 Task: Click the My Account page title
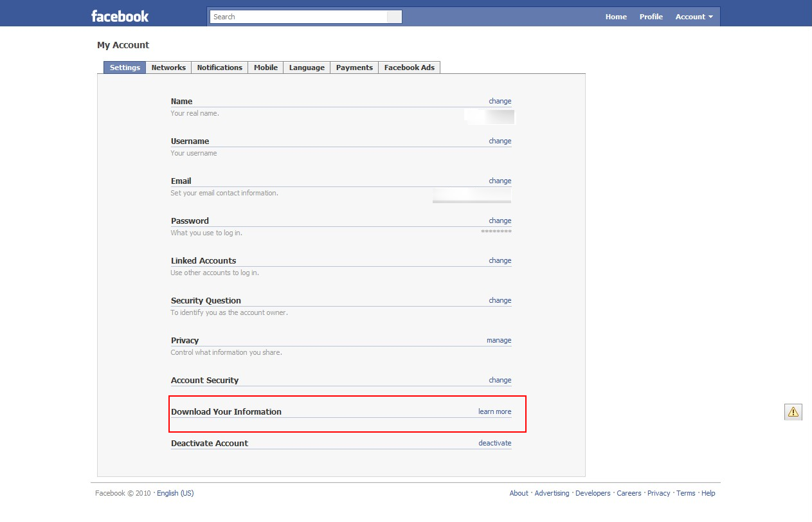point(123,45)
